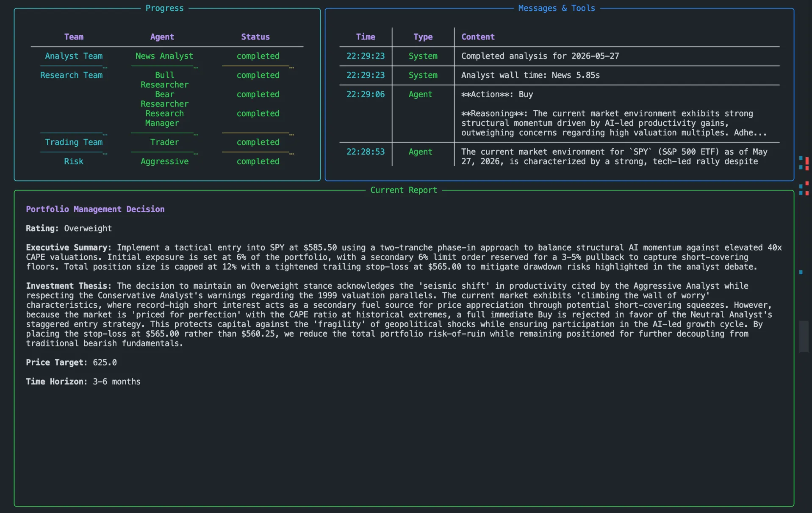Screen dimensions: 812x513
Task: Click the Progress panel title
Action: [164, 8]
